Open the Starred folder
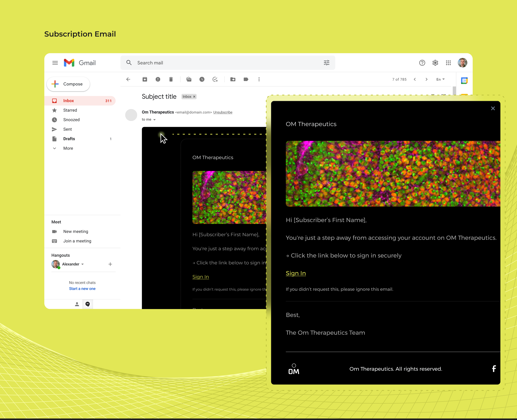 coord(70,110)
